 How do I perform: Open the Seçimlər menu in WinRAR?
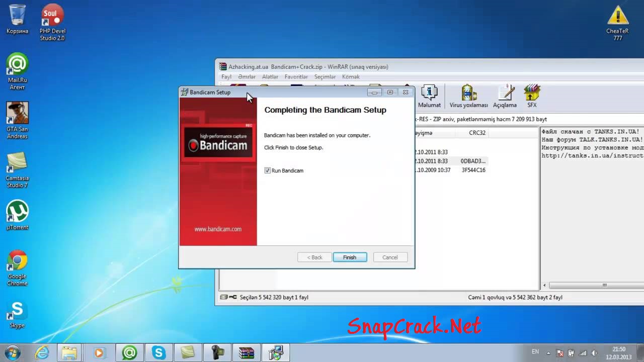click(325, 77)
